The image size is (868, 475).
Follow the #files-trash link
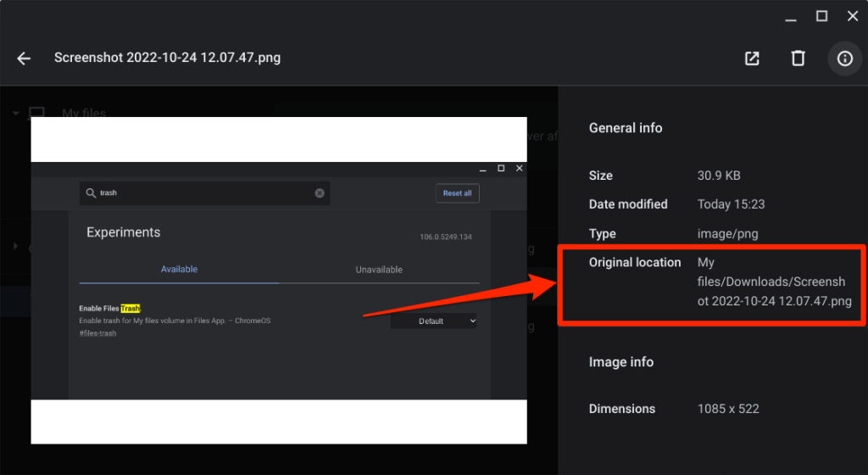click(x=97, y=333)
